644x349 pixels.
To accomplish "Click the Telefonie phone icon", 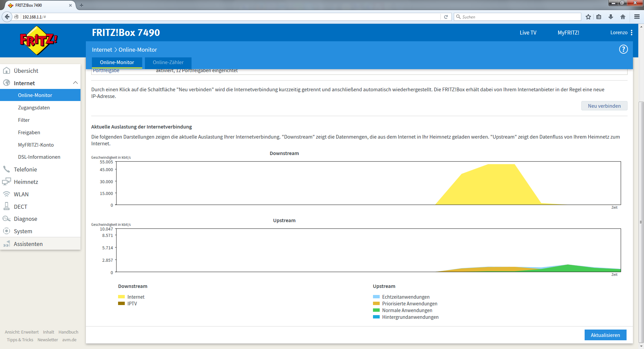I will pos(6,169).
